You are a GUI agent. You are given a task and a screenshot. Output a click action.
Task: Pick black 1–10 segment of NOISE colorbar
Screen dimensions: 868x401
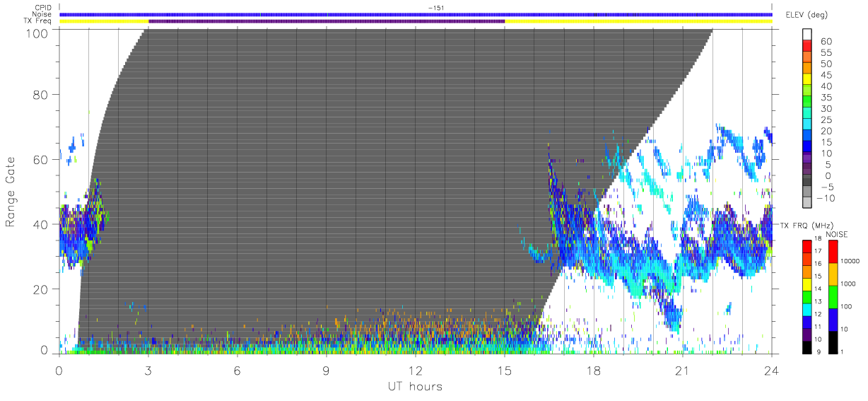pyautogui.click(x=833, y=341)
